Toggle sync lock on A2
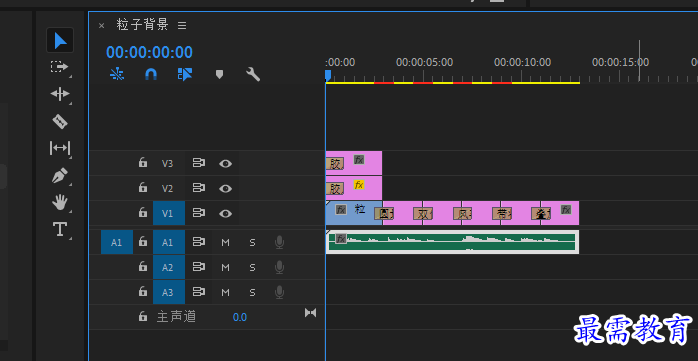 199,267
